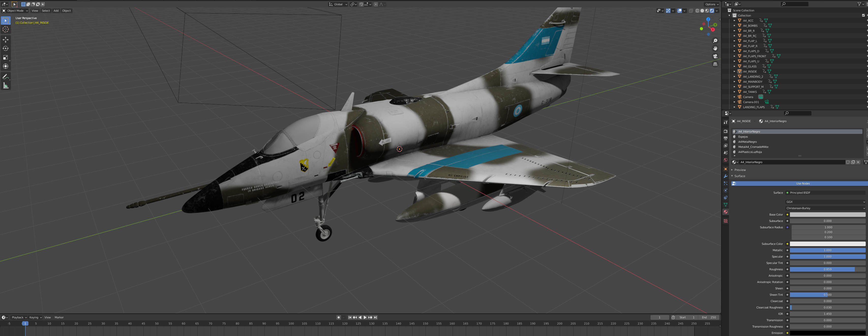Select the Transform tool
This screenshot has width=868, height=336.
pos(6,66)
